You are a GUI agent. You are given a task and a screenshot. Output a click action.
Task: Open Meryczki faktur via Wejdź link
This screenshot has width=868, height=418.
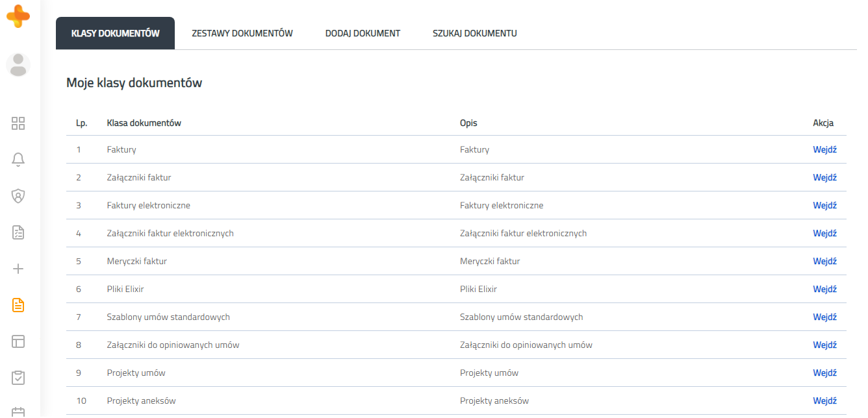click(x=824, y=262)
